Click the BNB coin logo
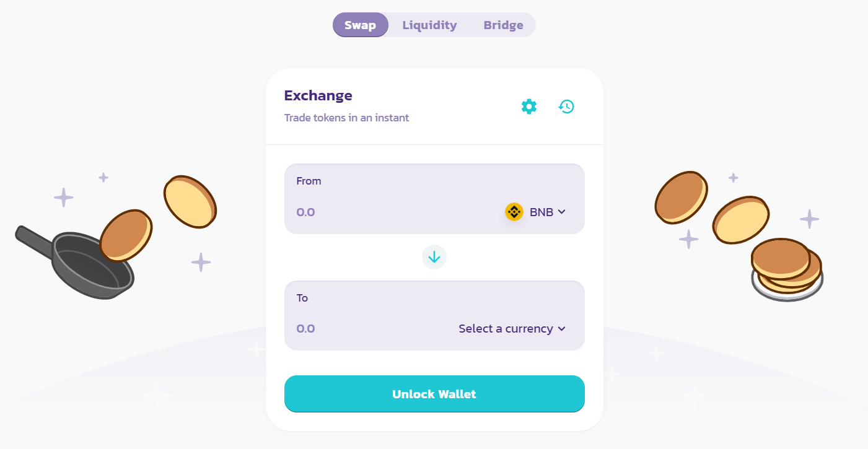This screenshot has height=449, width=868. pyautogui.click(x=514, y=212)
